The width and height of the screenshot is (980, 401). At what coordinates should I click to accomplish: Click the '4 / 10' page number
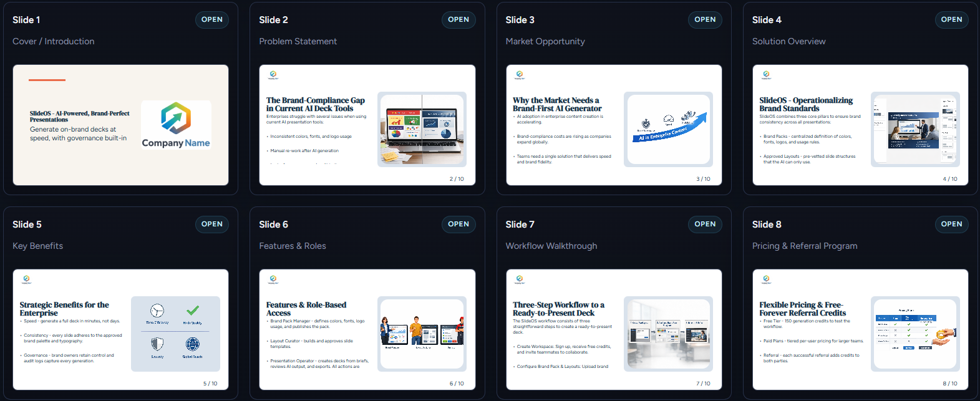(x=949, y=179)
